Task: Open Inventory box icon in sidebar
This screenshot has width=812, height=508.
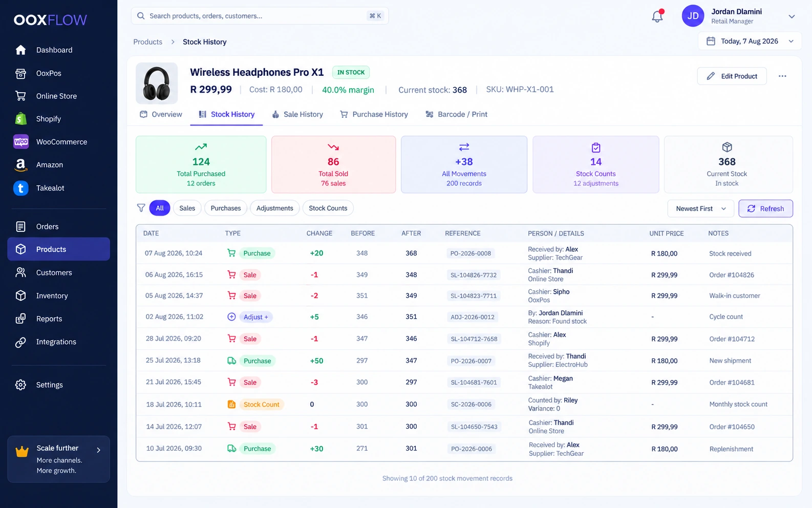Action: click(x=20, y=295)
